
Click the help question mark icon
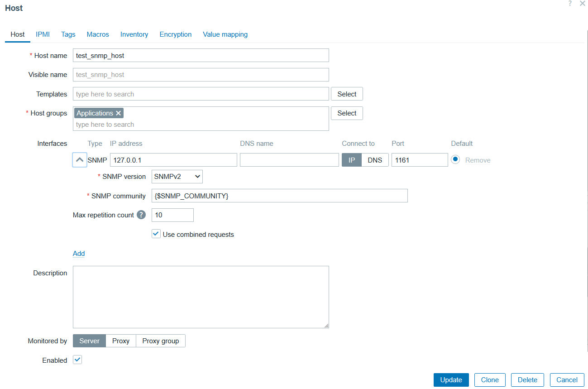570,4
